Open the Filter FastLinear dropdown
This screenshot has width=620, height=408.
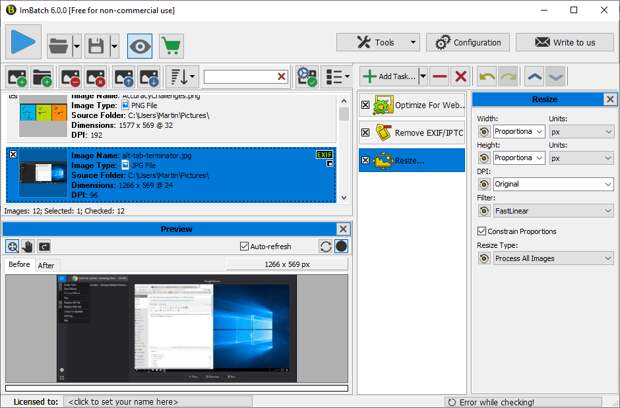[553, 211]
